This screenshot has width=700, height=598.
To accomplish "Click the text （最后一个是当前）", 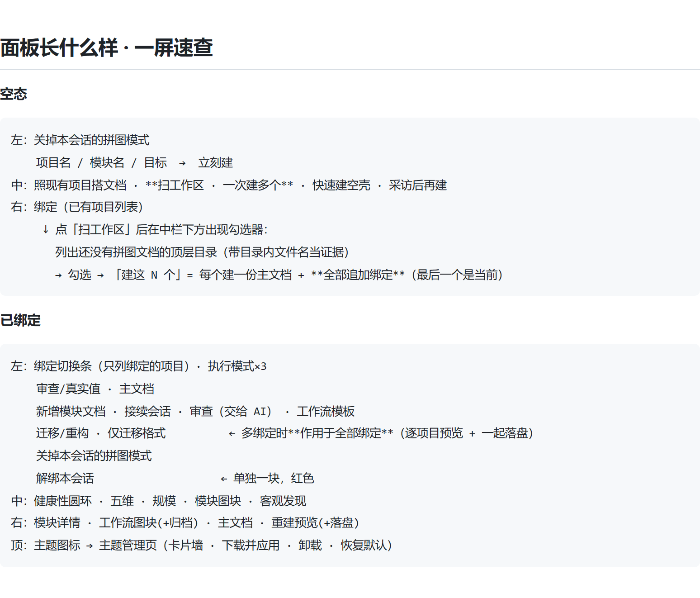I will tap(457, 275).
